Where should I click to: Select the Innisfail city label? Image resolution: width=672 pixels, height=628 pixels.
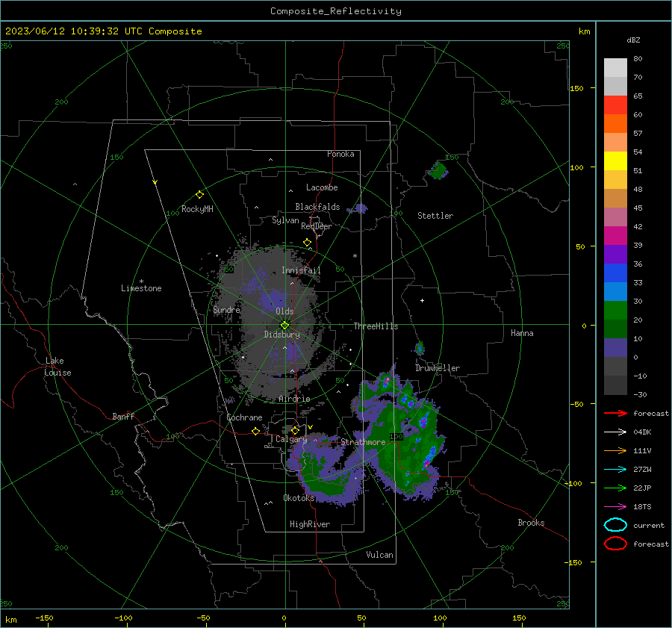pos(301,270)
